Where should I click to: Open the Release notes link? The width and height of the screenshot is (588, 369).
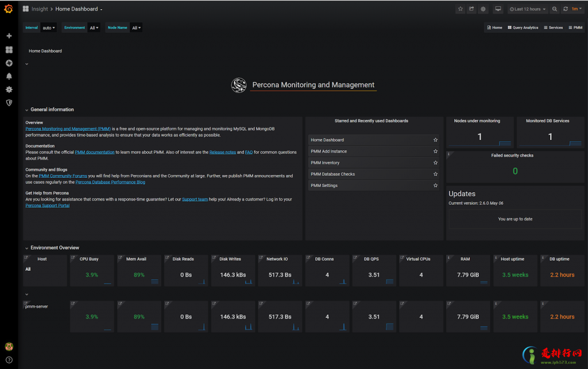pos(222,153)
